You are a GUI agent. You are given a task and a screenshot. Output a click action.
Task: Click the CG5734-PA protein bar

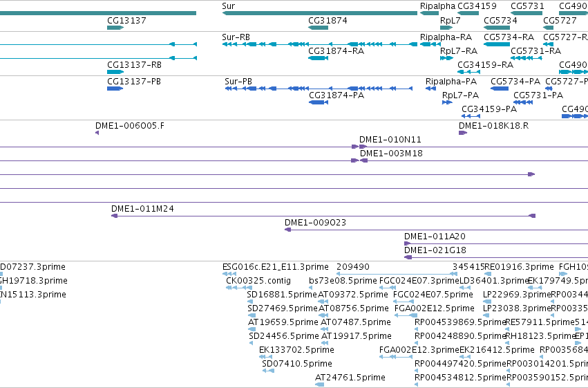click(500, 89)
